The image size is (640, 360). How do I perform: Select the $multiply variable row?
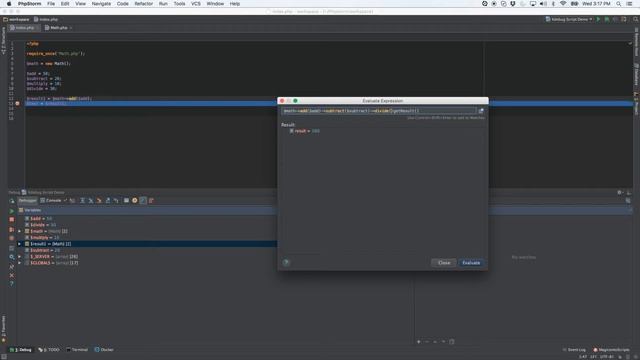point(42,238)
